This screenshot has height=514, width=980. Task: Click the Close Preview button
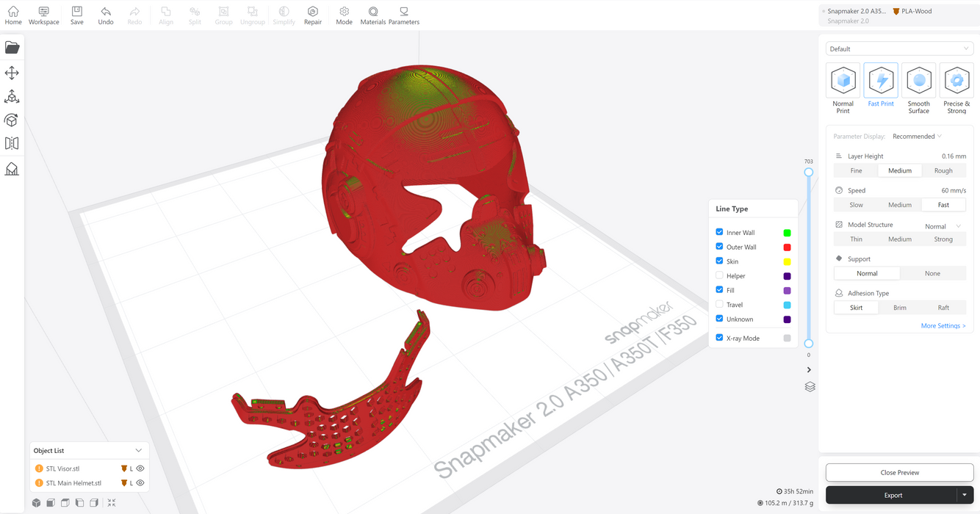(x=899, y=472)
